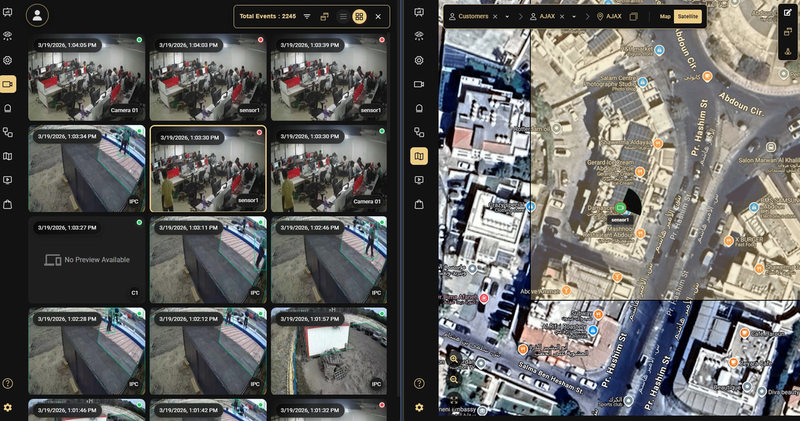
Task: Open event thumbnail from 1:02:12 PM
Action: (x=208, y=351)
